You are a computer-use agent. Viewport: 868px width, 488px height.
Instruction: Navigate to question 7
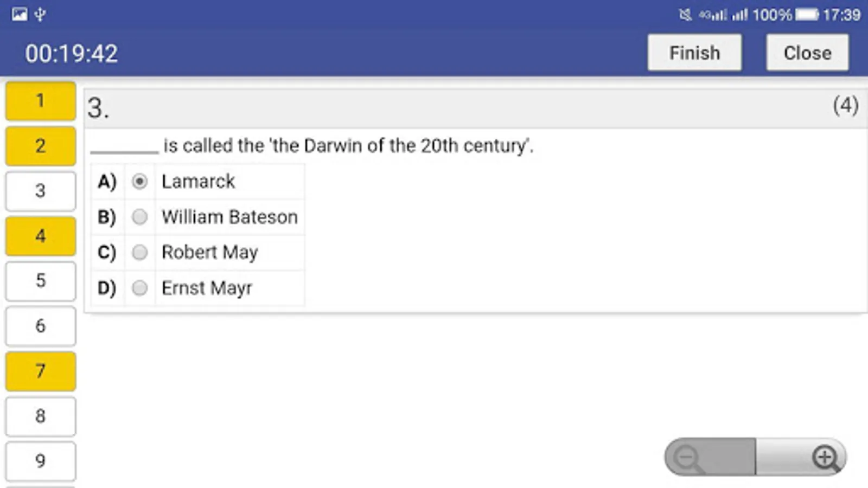click(41, 371)
